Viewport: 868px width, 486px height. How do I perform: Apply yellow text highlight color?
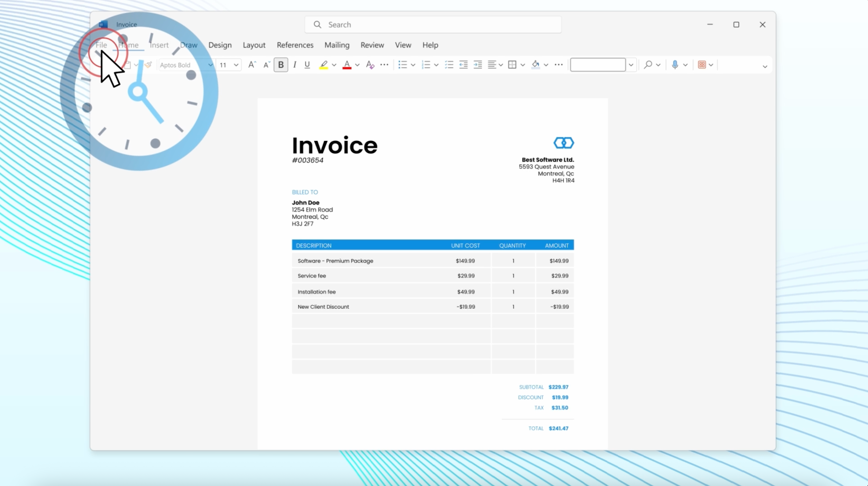click(x=323, y=65)
